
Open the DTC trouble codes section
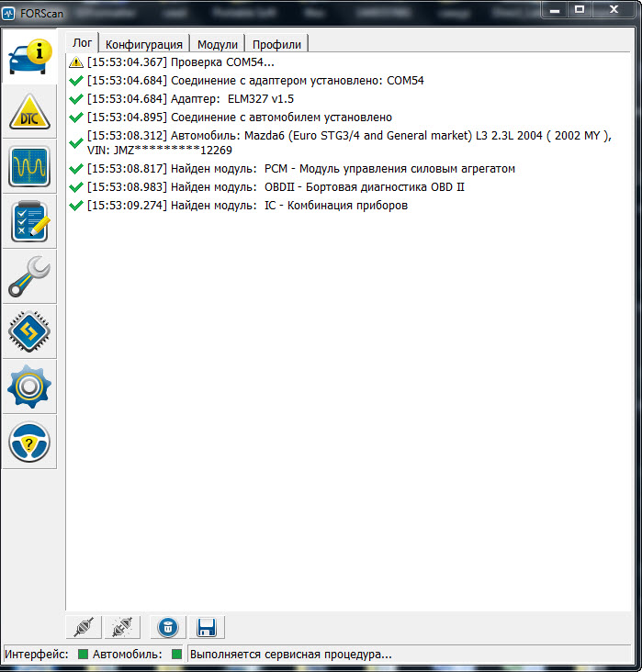click(29, 112)
